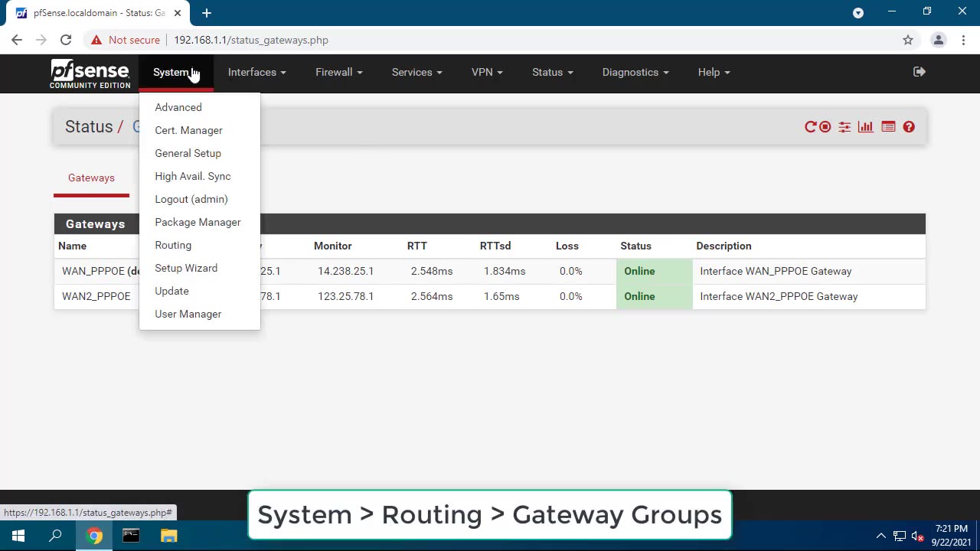Open the Windows Start menu
The width and height of the screenshot is (980, 551).
click(18, 536)
